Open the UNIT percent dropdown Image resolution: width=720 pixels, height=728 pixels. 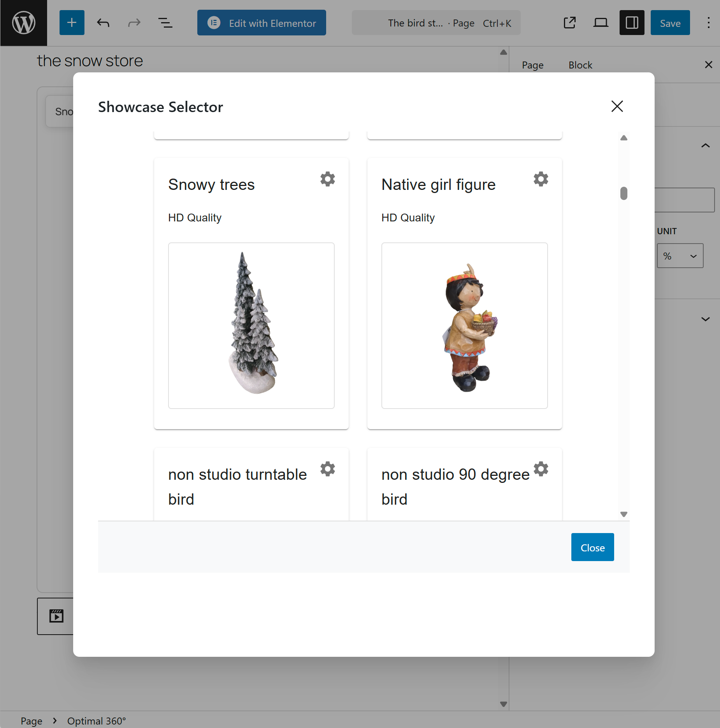pyautogui.click(x=680, y=256)
